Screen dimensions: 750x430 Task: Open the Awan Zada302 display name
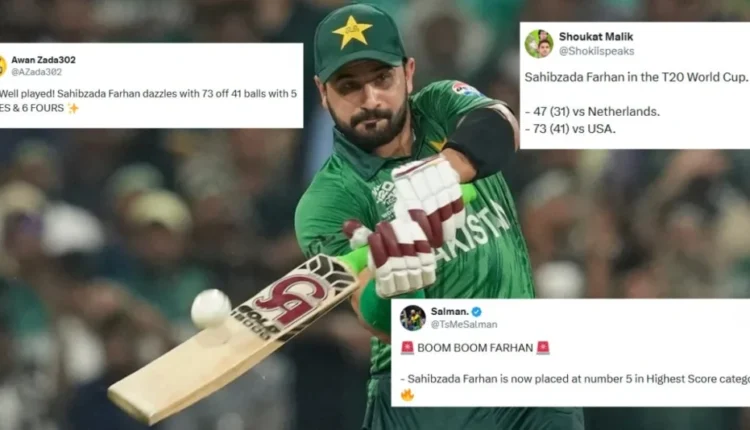point(44,60)
